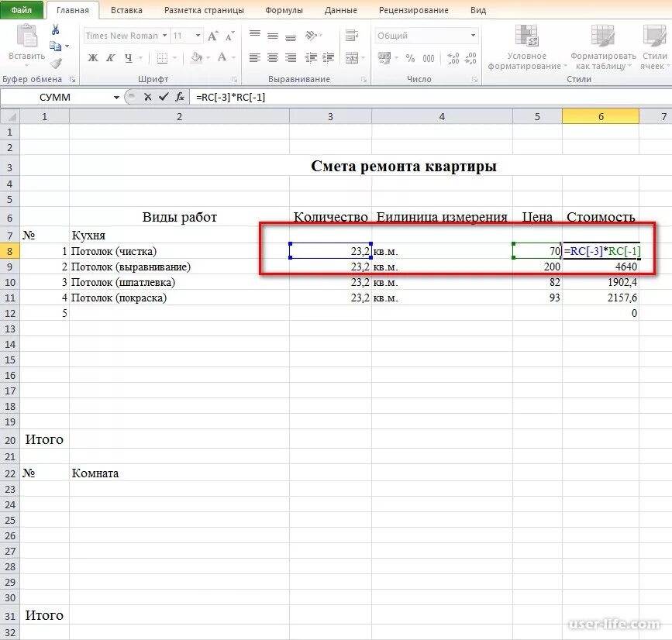This screenshot has width=672, height=640.
Task: Switch to the Данные tab
Action: pos(341,10)
